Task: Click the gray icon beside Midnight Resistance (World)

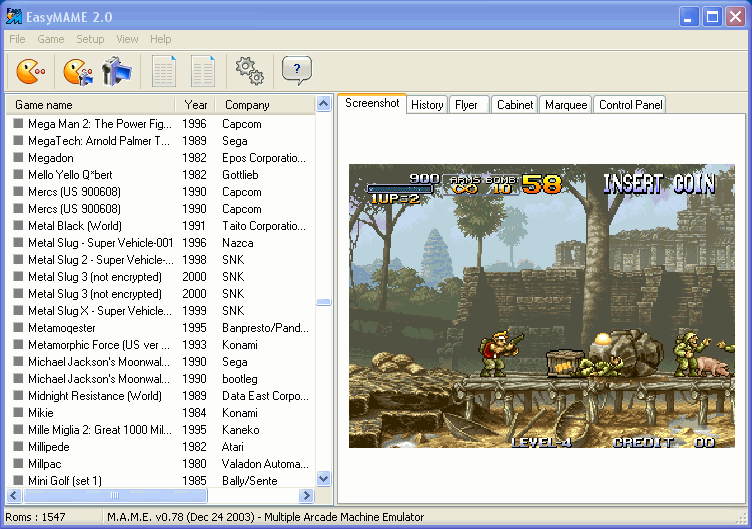Action: (18, 395)
